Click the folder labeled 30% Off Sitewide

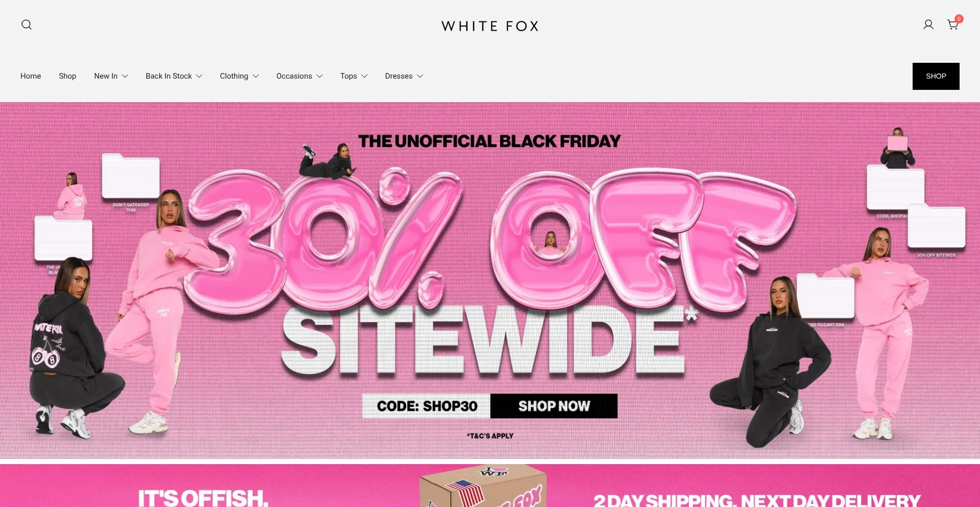[x=936, y=226]
